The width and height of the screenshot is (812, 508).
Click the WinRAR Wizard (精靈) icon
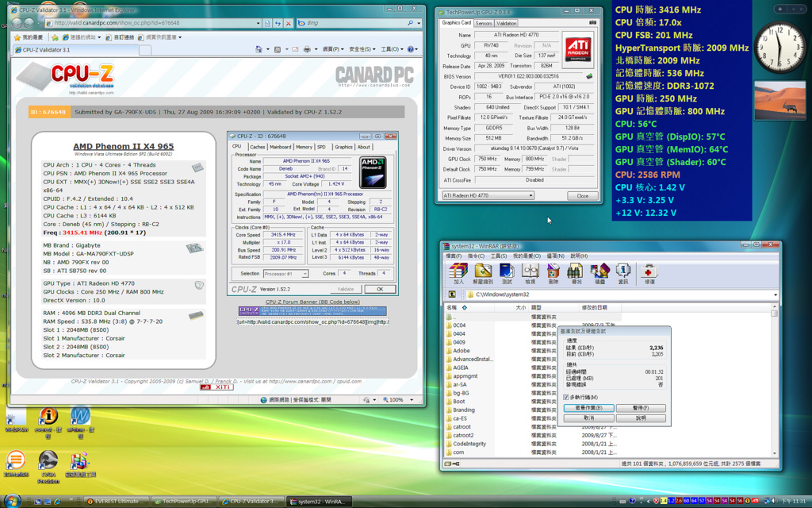pos(599,271)
